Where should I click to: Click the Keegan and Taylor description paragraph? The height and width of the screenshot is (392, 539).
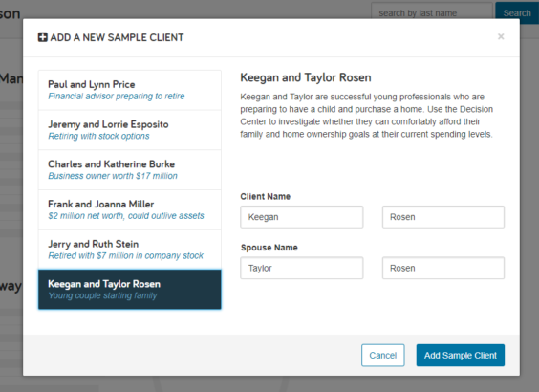(366, 115)
